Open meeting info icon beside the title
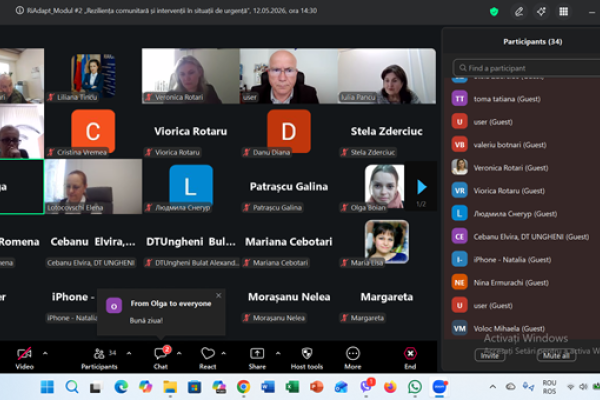The height and width of the screenshot is (400, 600). (19, 11)
